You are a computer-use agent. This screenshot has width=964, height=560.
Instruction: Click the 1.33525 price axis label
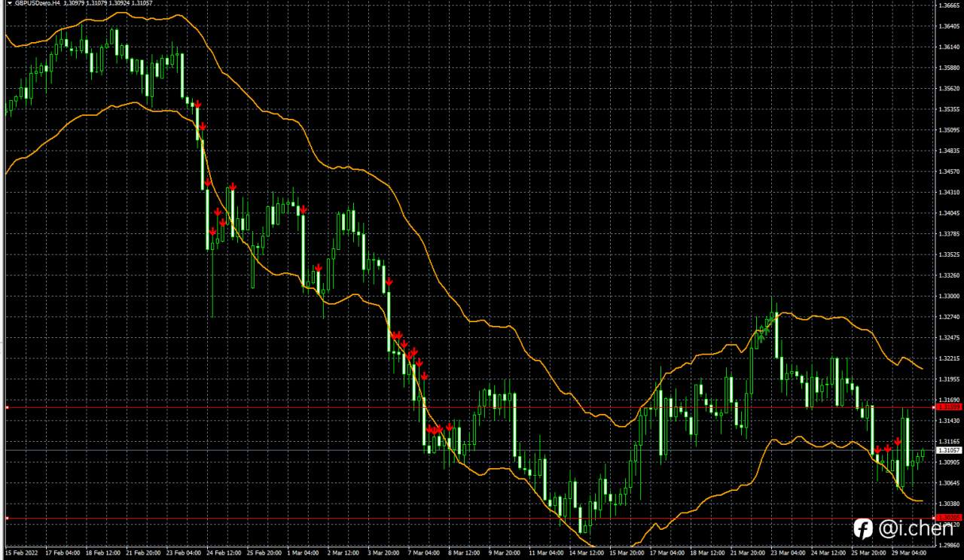click(949, 254)
